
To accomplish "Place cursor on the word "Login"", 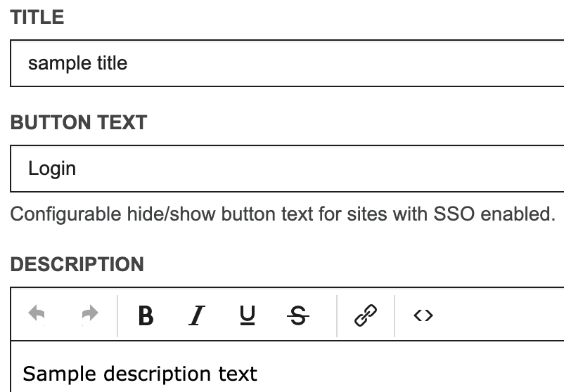I will [x=51, y=169].
